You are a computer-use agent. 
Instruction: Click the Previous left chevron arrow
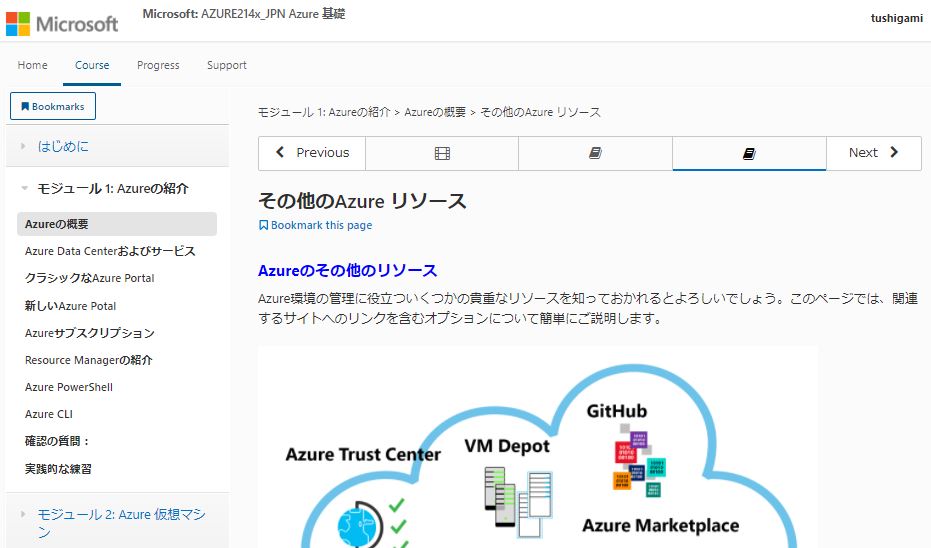click(280, 152)
